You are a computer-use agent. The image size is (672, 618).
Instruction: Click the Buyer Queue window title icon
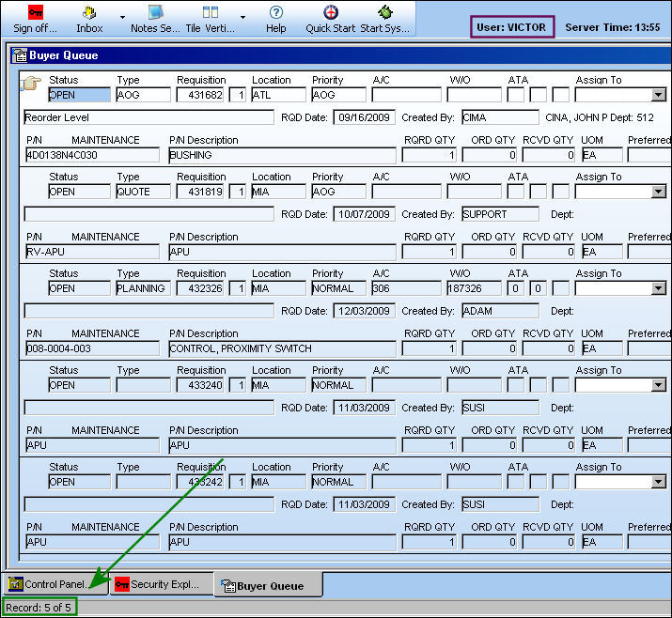pyautogui.click(x=20, y=55)
